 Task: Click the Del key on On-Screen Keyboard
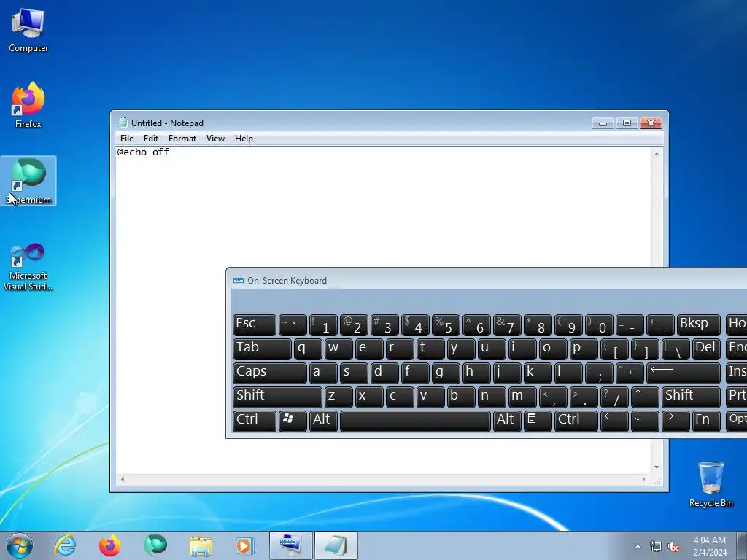[x=706, y=349]
